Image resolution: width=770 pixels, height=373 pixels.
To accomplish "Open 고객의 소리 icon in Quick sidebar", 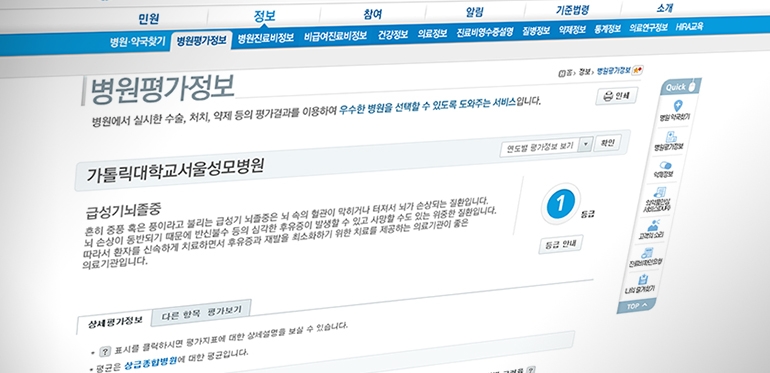I will [652, 229].
